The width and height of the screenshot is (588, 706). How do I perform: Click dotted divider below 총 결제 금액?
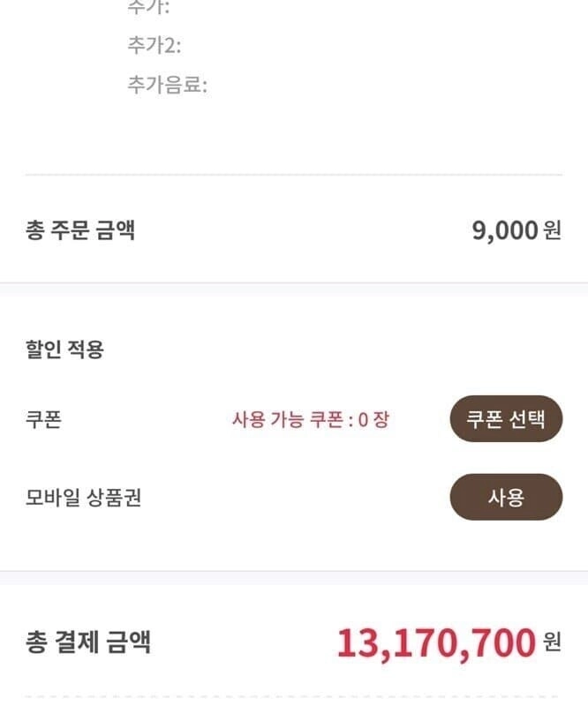294,697
